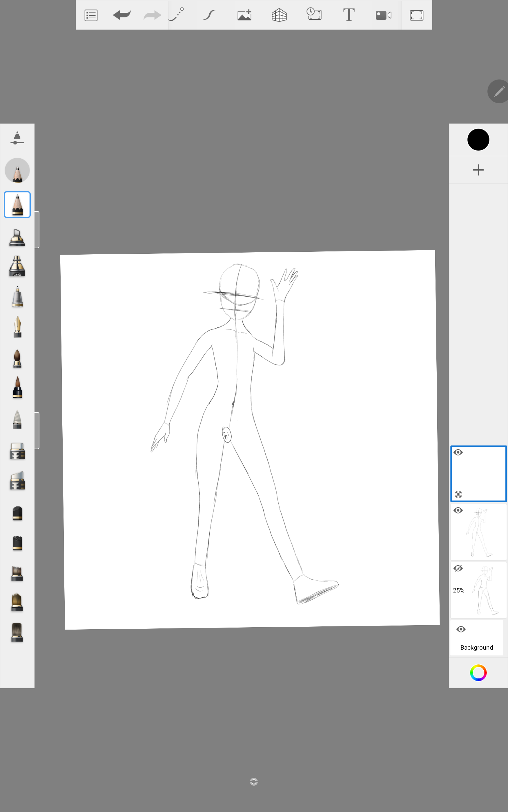The image size is (508, 812).
Task: Select the ragged dark bristle brush
Action: coord(17,573)
